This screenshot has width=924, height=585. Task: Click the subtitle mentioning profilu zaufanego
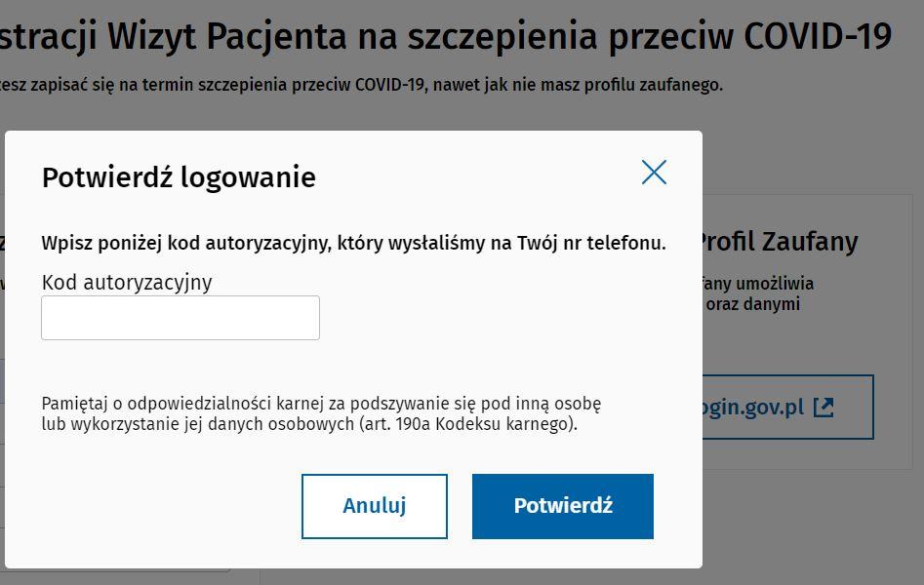[x=361, y=85]
